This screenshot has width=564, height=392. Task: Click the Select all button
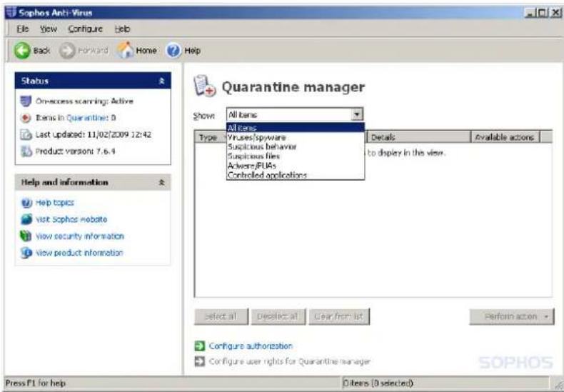(x=221, y=316)
